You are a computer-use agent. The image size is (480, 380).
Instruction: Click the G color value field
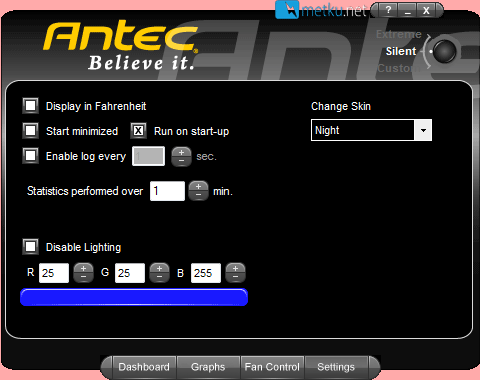(130, 273)
